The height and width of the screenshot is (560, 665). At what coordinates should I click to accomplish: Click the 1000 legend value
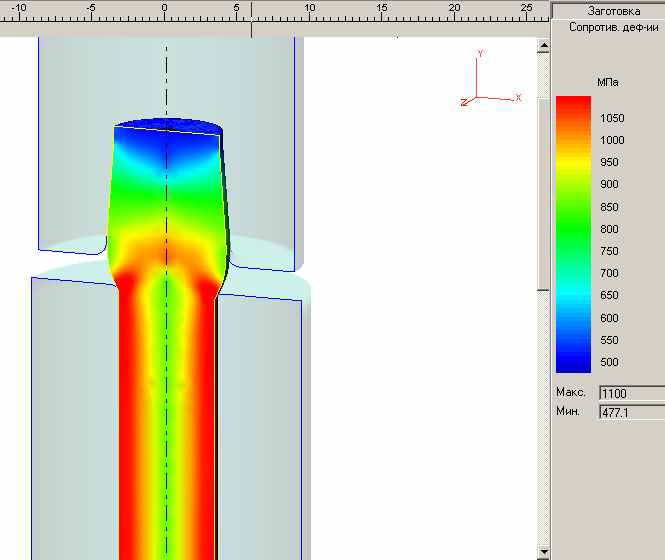click(x=612, y=140)
